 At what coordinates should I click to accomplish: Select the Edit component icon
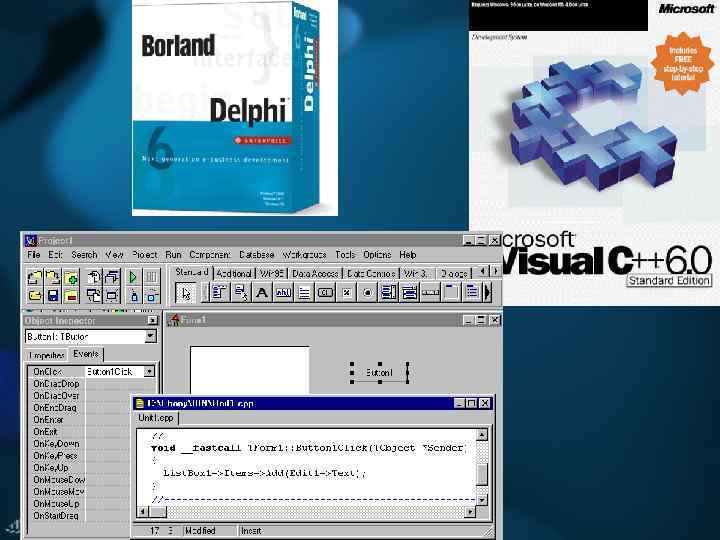tap(283, 292)
